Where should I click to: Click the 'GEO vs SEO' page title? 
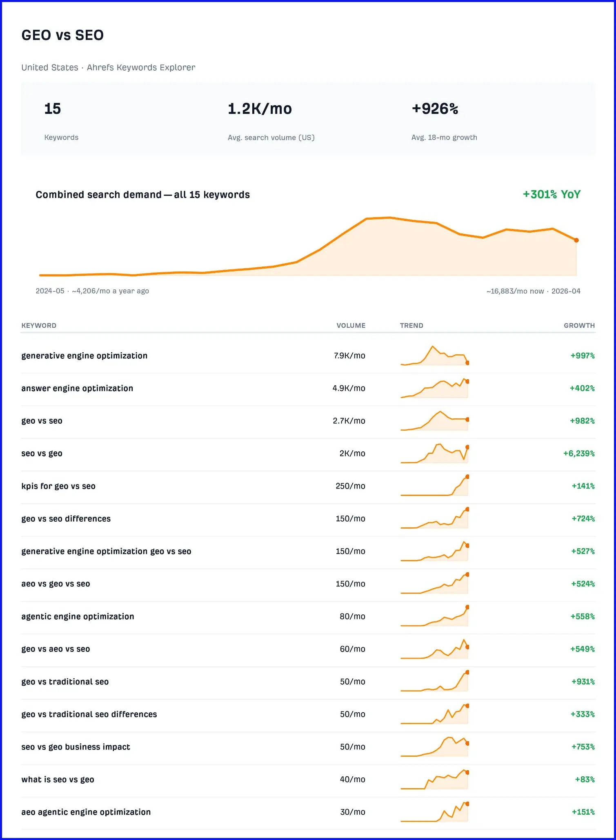click(x=62, y=35)
